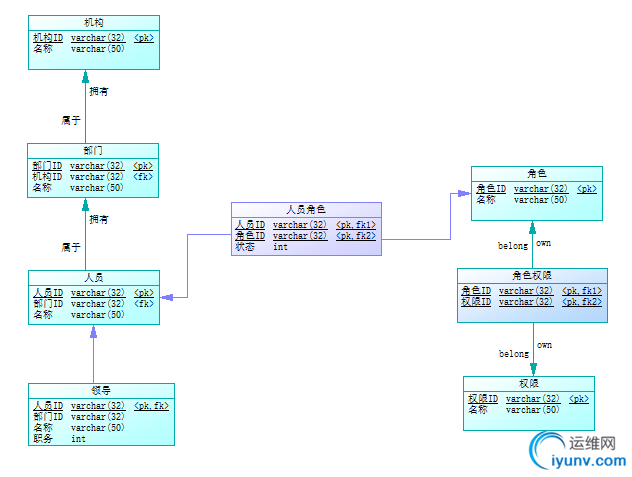The width and height of the screenshot is (632, 477).
Task: Click the 名称 column in the 机构 table
Action: pyautogui.click(x=79, y=49)
